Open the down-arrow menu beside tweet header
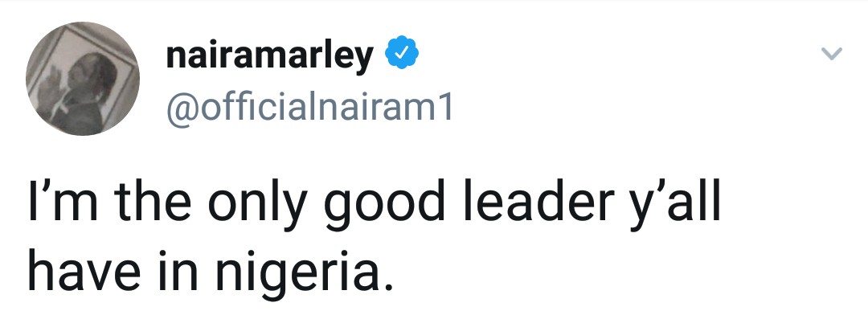The width and height of the screenshot is (868, 315). [x=831, y=53]
